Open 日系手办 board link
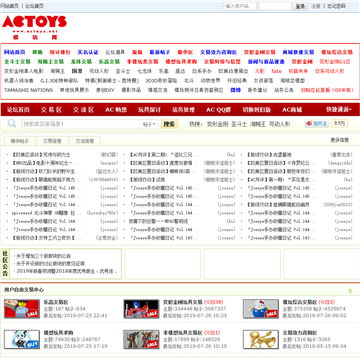This screenshot has height=360, width=360. coord(202,71)
